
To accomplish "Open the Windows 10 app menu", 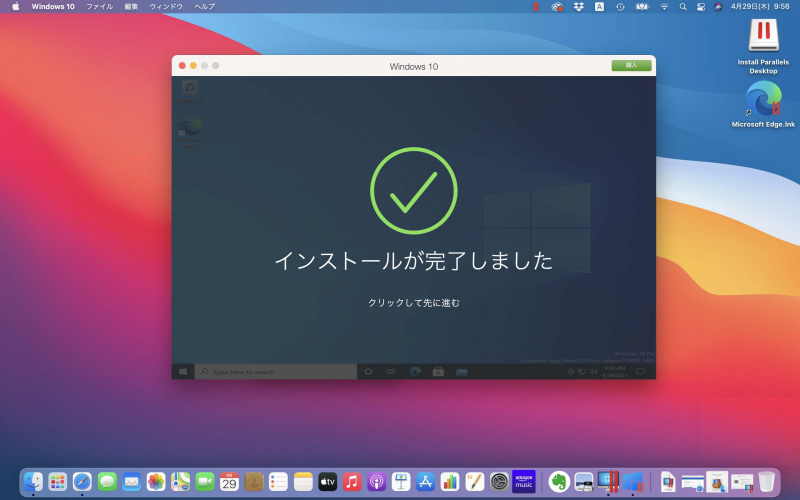I will pos(53,7).
